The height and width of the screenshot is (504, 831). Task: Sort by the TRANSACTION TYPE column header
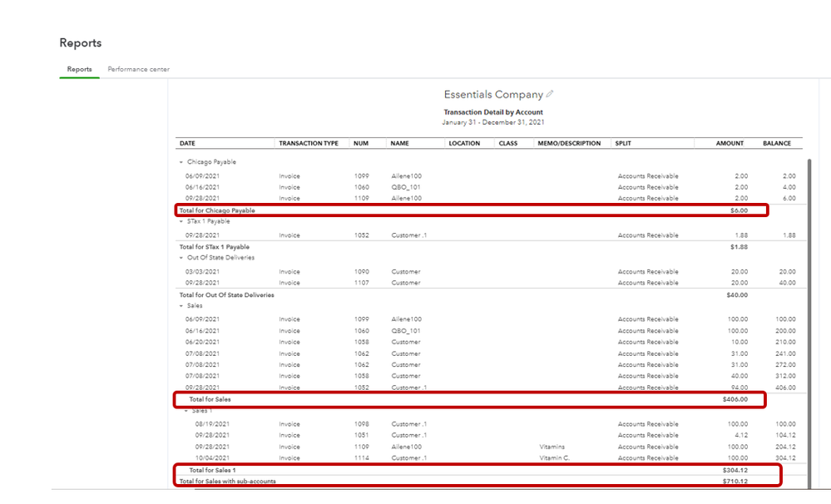click(x=309, y=143)
